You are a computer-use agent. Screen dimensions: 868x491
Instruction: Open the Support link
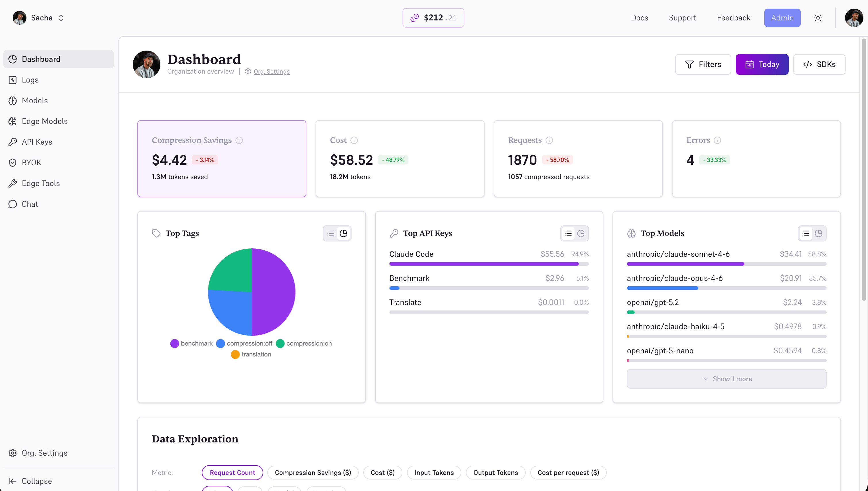tap(682, 18)
